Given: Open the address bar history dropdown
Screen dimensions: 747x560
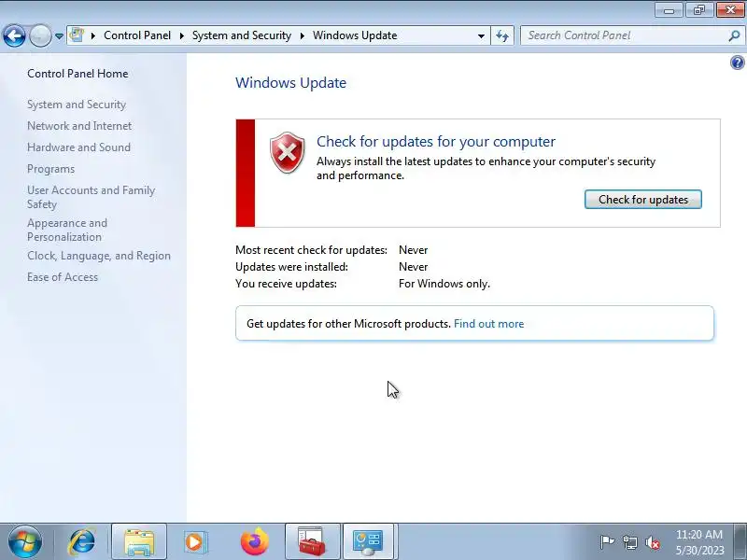Looking at the screenshot, I should 481,35.
